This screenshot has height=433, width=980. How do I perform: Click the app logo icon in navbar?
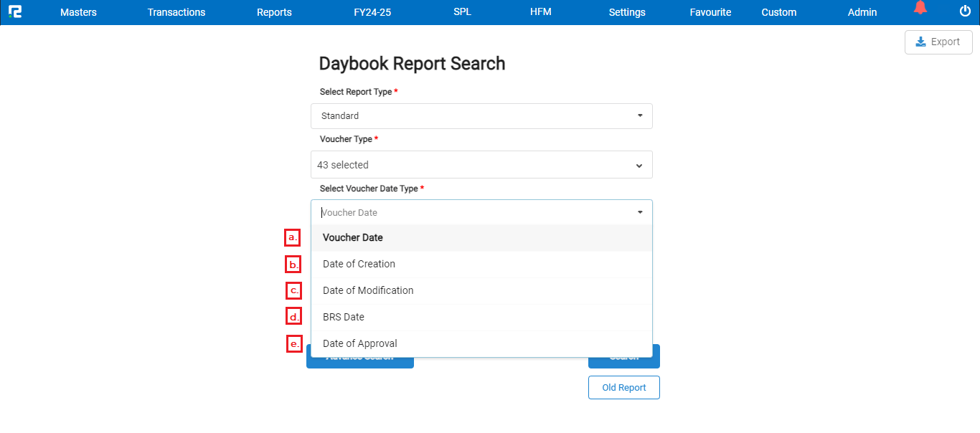coord(14,11)
